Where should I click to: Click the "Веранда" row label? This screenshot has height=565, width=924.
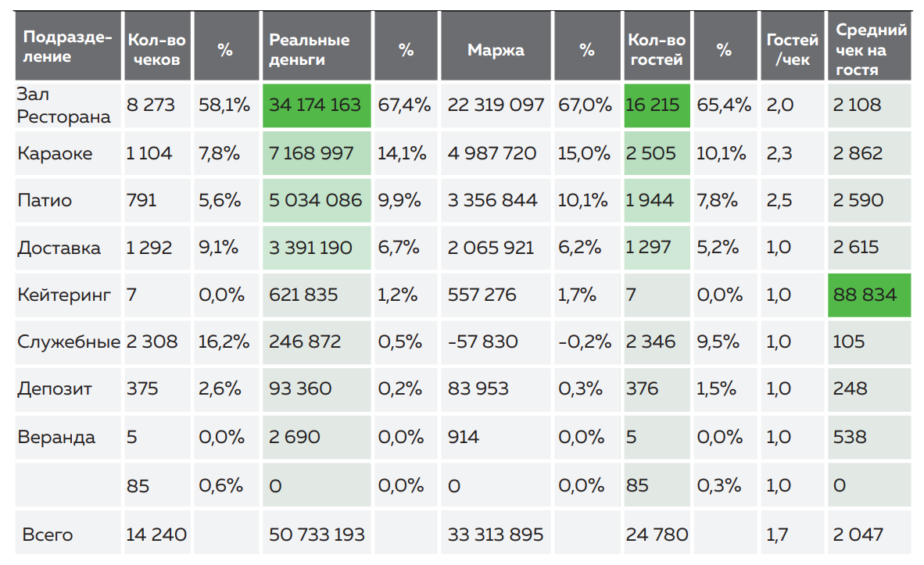(56, 436)
